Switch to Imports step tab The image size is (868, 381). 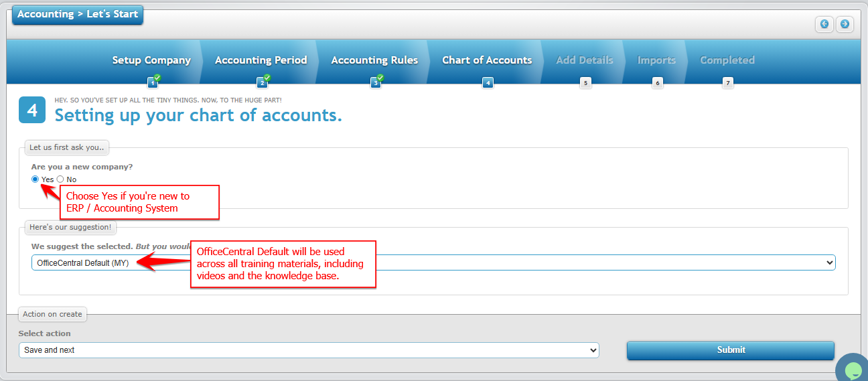coord(656,60)
